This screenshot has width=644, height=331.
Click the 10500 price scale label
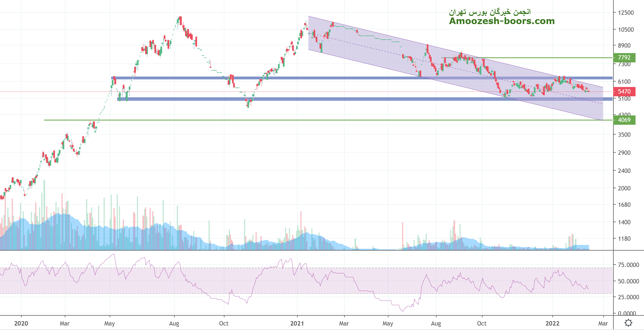[626, 30]
